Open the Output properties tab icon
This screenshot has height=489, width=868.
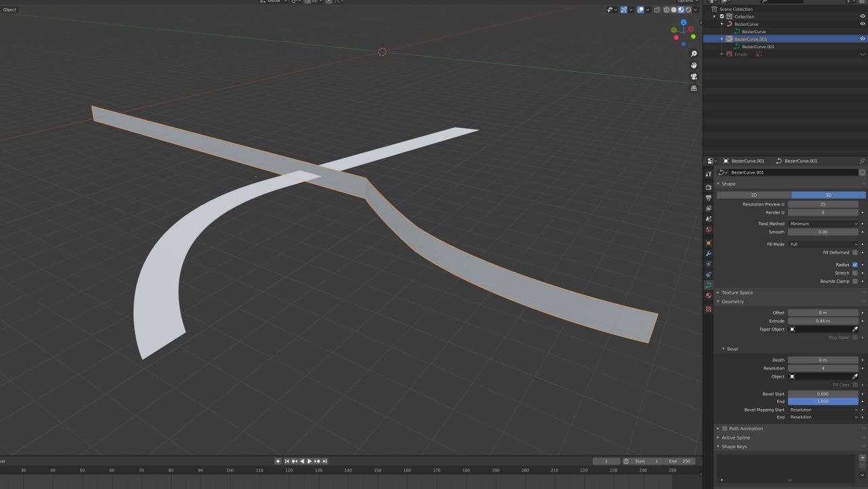coord(709,197)
